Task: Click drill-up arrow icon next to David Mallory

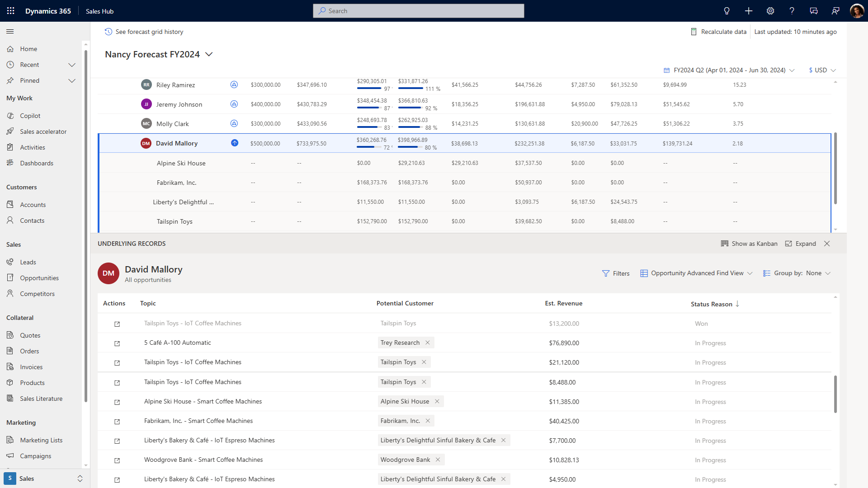Action: coord(234,143)
